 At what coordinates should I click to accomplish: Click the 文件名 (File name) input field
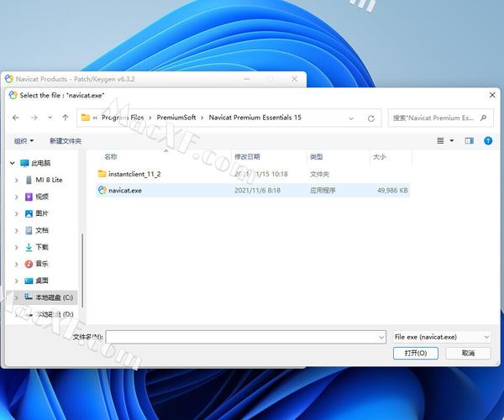click(245, 337)
